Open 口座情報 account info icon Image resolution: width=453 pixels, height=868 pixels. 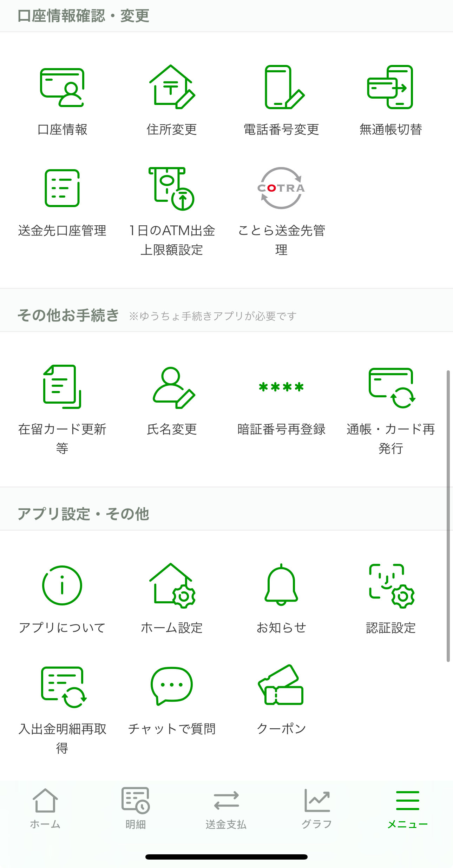62,88
